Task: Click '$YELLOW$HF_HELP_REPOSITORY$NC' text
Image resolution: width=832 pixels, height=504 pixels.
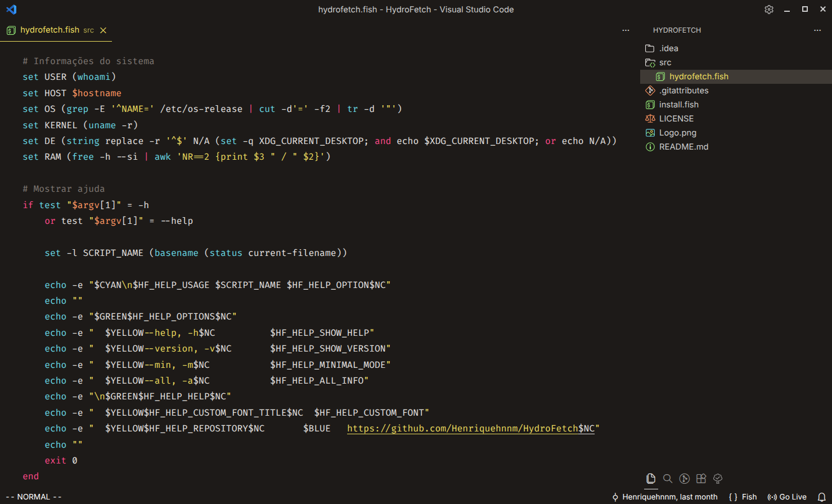Action: (185, 429)
